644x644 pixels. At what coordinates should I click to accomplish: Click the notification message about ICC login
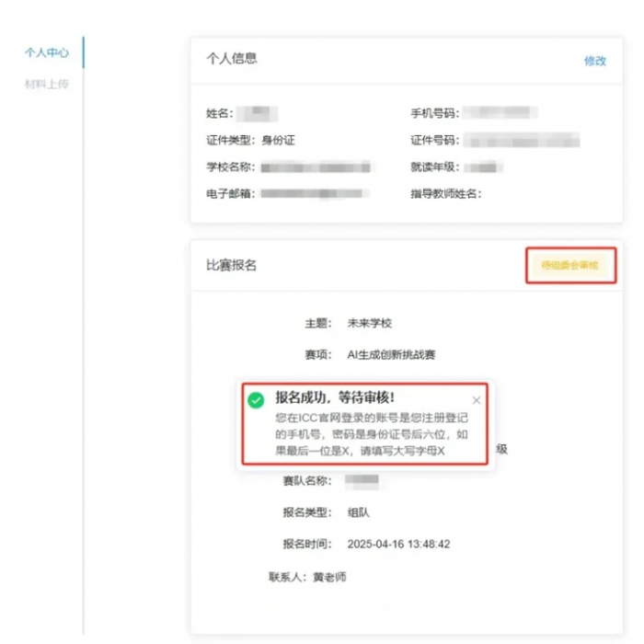pyautogui.click(x=372, y=434)
